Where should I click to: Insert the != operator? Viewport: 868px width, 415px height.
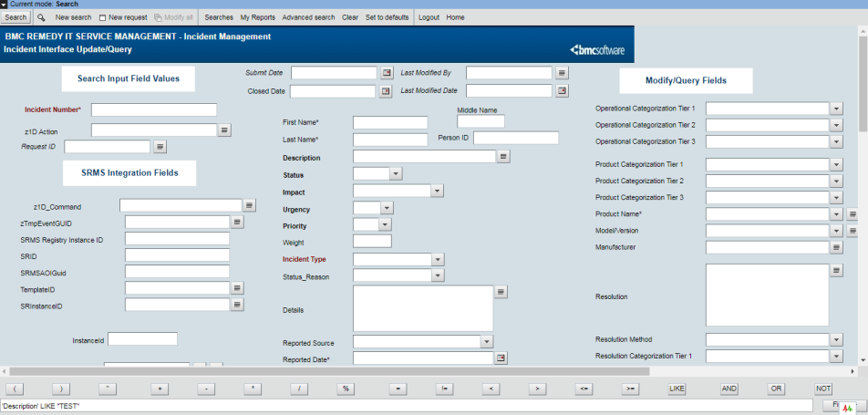(x=445, y=389)
